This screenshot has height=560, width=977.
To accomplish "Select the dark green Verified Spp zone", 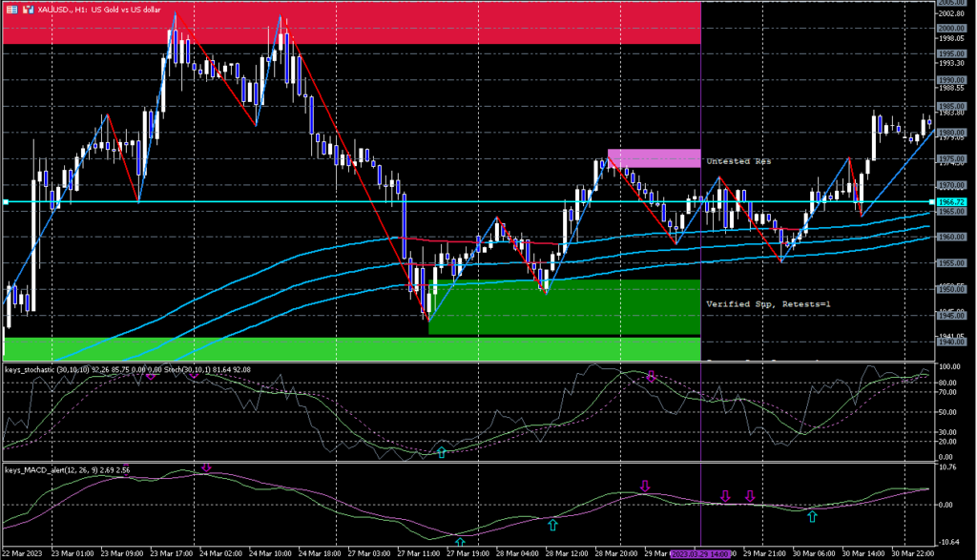I will pos(563,307).
